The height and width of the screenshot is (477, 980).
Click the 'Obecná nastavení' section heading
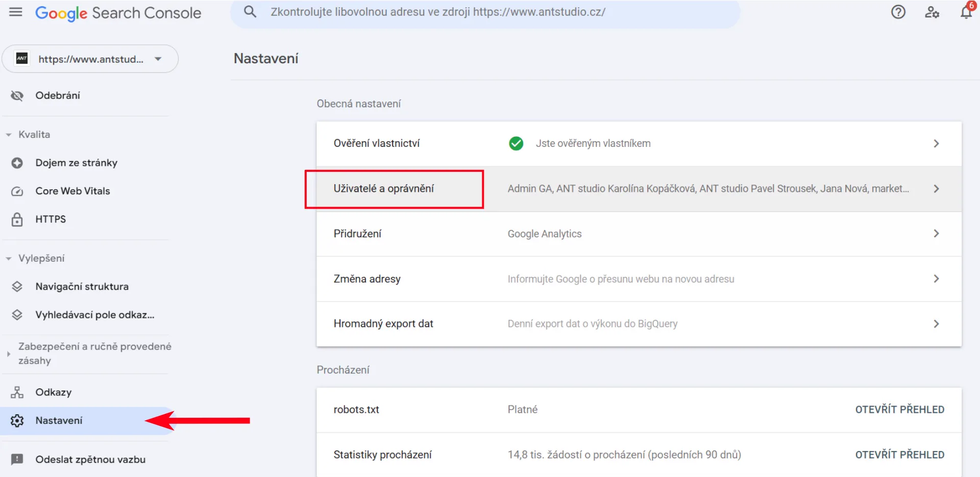pos(359,104)
